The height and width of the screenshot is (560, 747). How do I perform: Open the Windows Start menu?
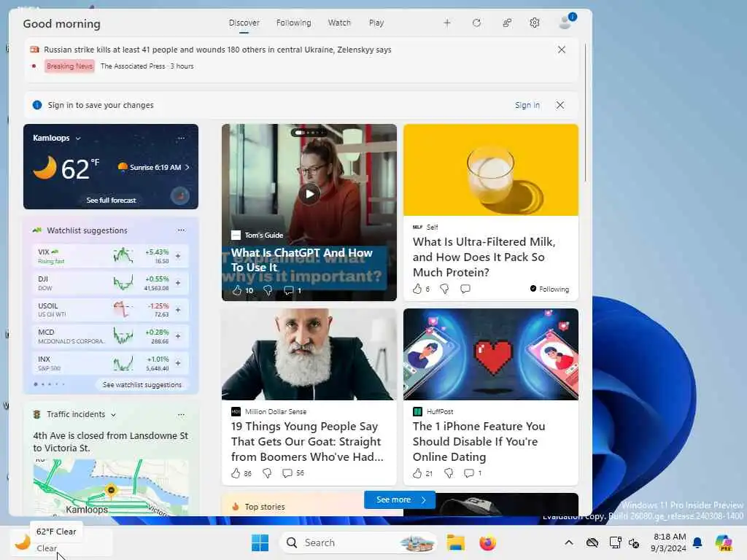[260, 542]
